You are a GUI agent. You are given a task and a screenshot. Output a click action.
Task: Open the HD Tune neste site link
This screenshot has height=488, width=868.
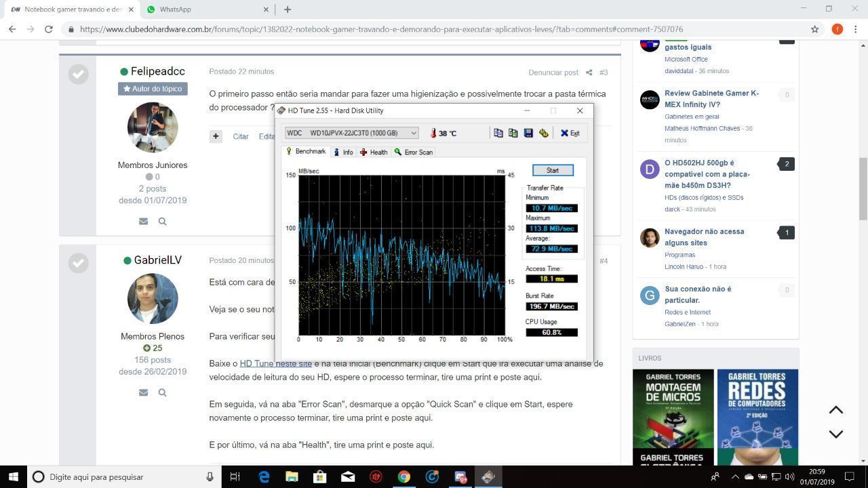click(x=276, y=364)
